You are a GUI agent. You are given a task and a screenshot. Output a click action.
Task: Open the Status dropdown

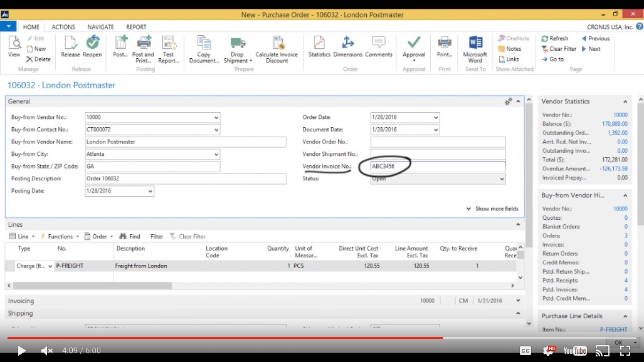[502, 179]
